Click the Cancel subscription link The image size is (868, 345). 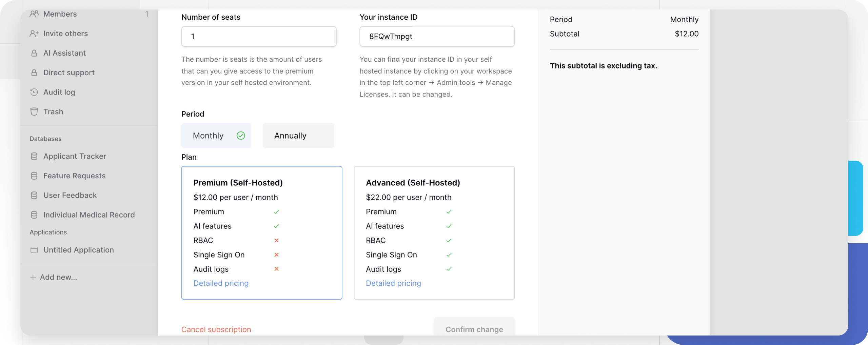pos(216,329)
